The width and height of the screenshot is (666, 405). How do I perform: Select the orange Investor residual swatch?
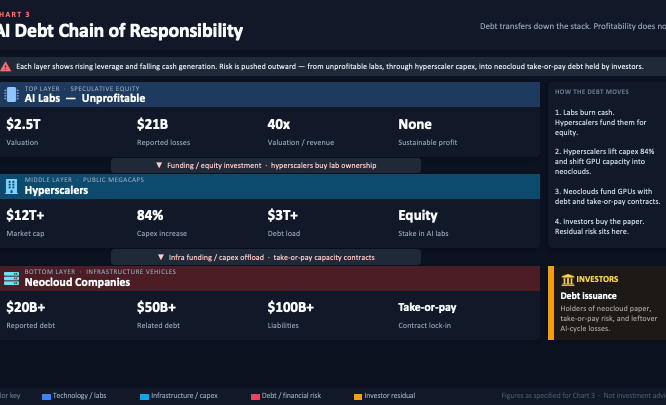[358, 397]
